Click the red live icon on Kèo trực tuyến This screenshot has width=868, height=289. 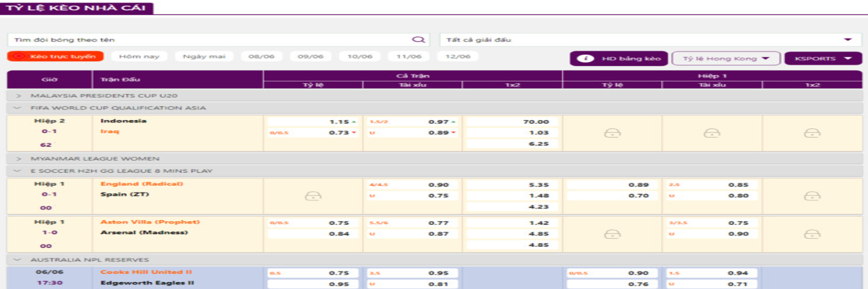tap(19, 57)
